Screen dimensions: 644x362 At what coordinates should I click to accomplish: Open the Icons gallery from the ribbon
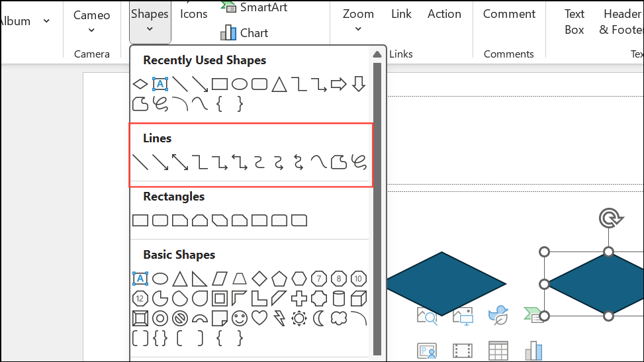pyautogui.click(x=193, y=14)
